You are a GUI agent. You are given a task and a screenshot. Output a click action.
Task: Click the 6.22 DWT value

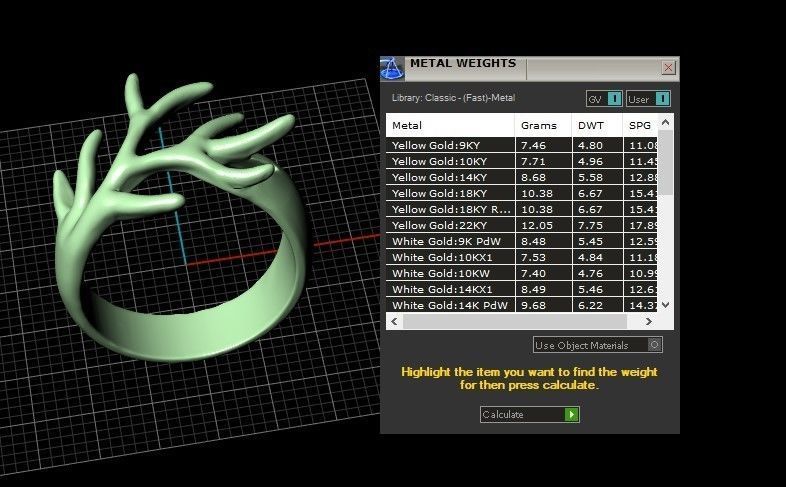pyautogui.click(x=590, y=305)
